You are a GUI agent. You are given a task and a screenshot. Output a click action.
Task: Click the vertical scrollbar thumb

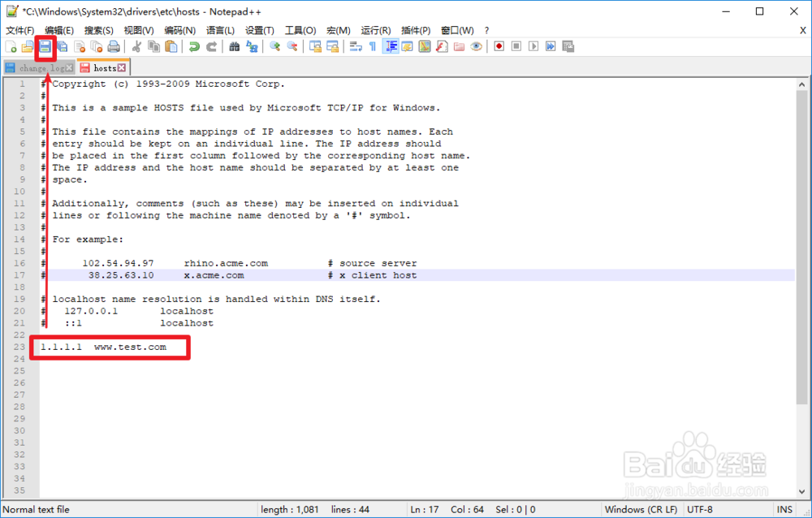click(x=801, y=247)
